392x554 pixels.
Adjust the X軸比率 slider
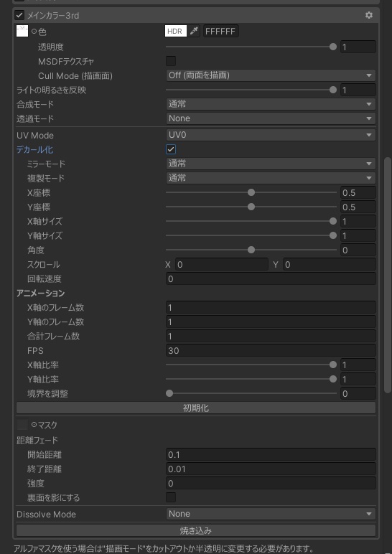pos(251,365)
